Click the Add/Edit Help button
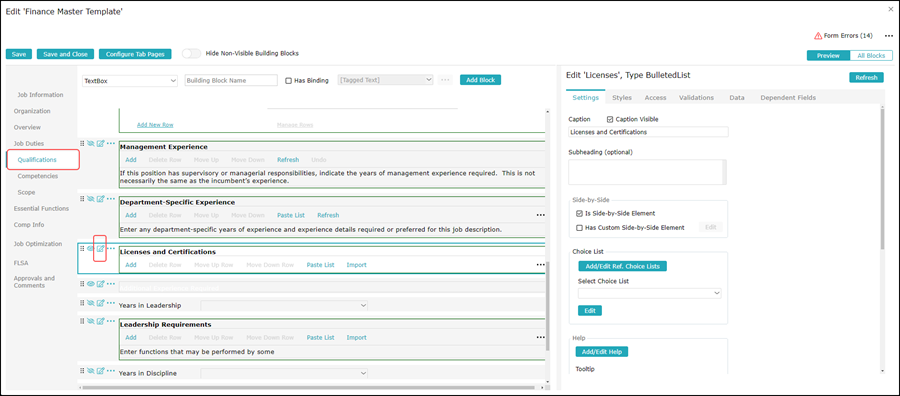This screenshot has width=900, height=396. [x=602, y=352]
